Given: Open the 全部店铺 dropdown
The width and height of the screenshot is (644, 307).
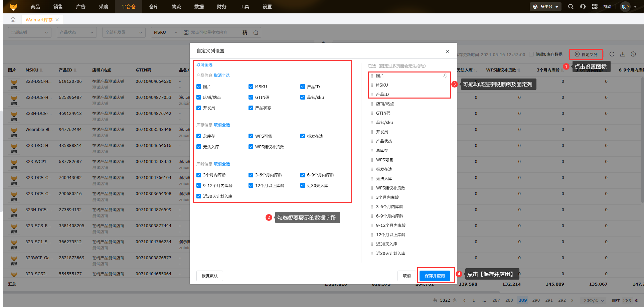Looking at the screenshot, I should tap(30, 32).
